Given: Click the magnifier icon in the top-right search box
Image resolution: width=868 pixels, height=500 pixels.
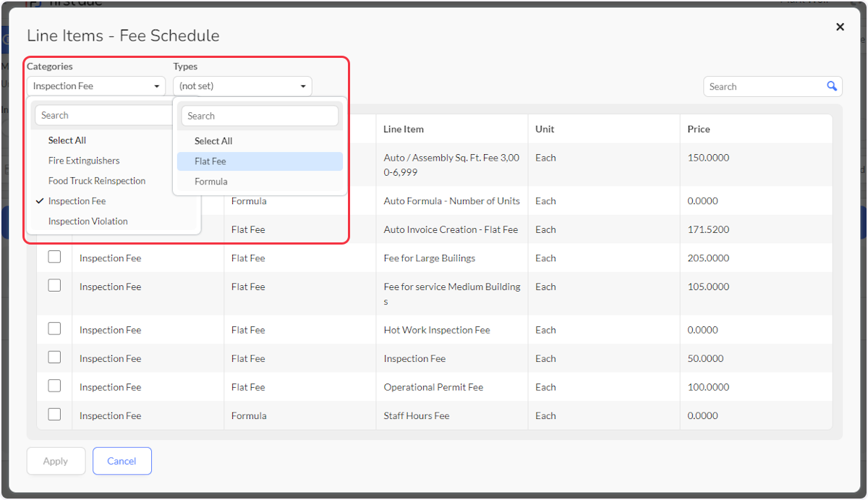Looking at the screenshot, I should [x=832, y=86].
